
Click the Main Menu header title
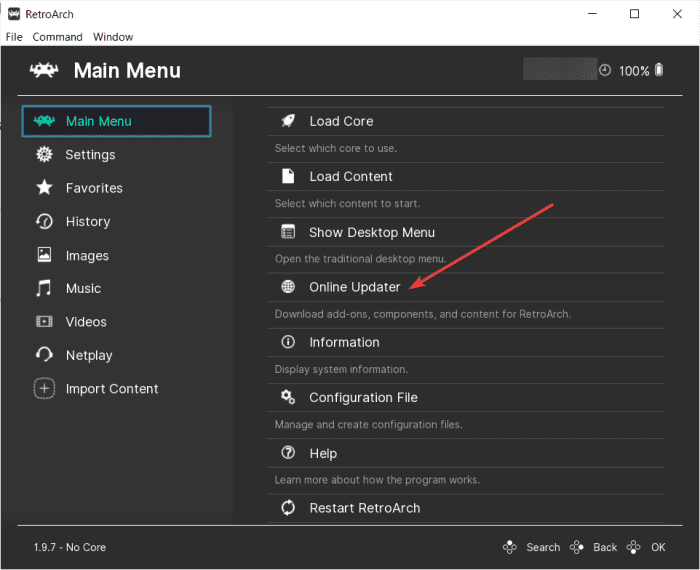[x=127, y=71]
